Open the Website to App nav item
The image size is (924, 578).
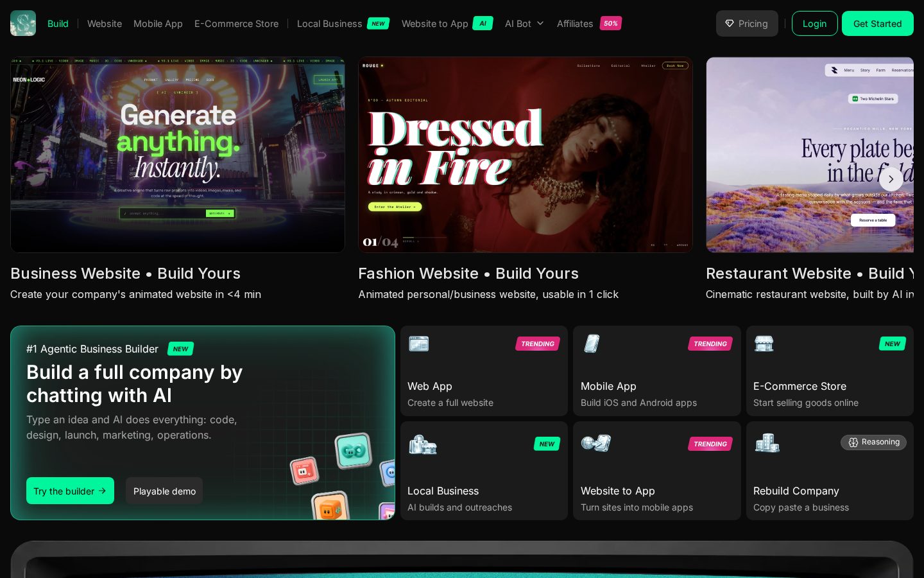coord(434,24)
